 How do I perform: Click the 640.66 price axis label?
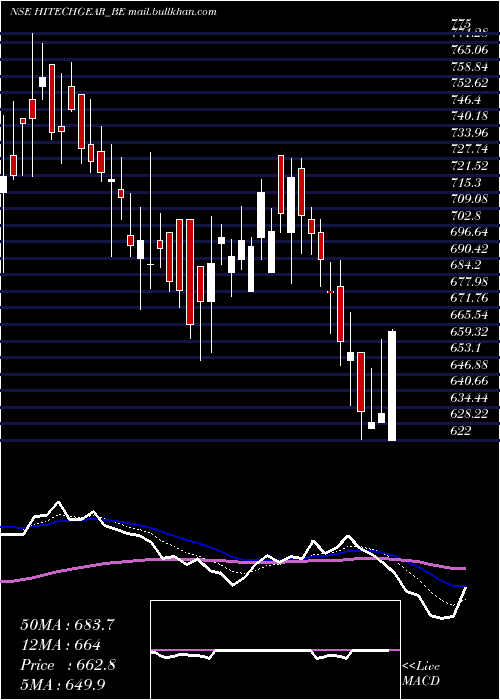coord(470,381)
